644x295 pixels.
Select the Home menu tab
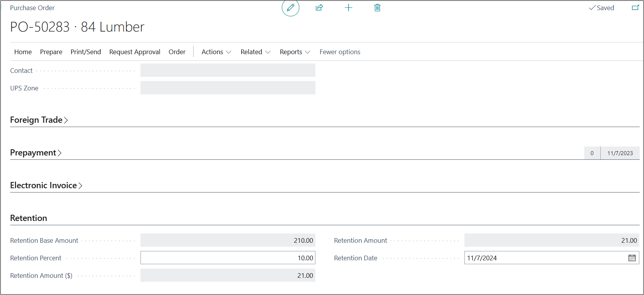click(23, 52)
